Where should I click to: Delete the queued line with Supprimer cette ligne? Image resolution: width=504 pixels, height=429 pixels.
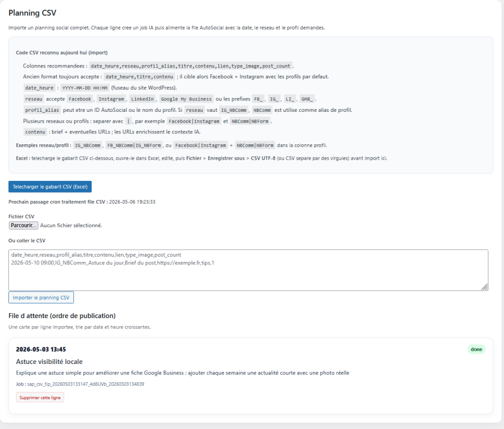pyautogui.click(x=40, y=397)
